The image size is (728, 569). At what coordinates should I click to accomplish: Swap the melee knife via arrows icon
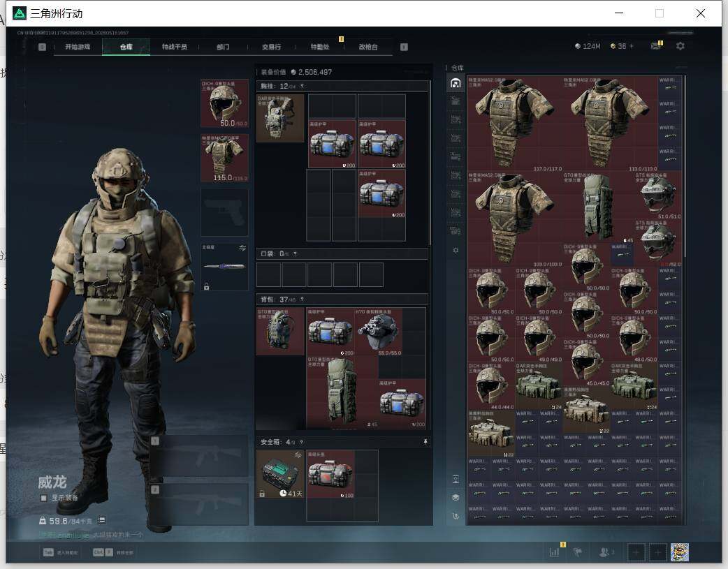point(242,248)
